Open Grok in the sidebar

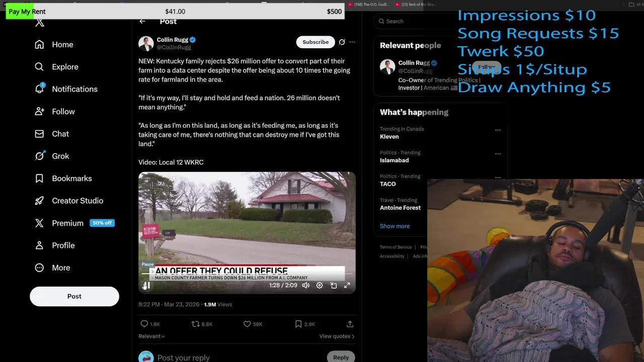(52, 156)
